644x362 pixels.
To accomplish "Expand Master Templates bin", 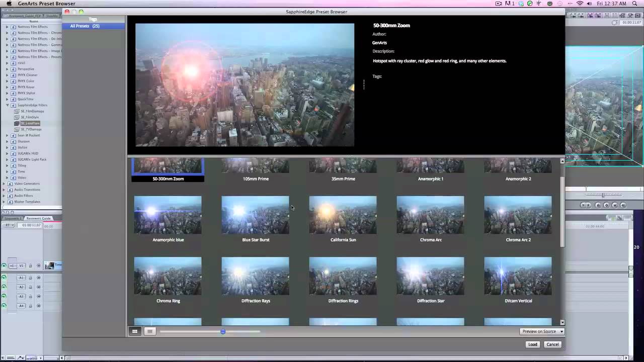I will tap(4, 202).
